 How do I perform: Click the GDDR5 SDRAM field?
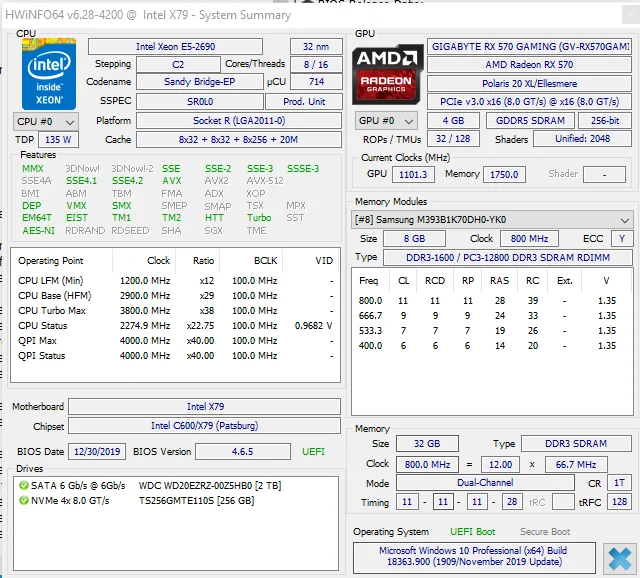(x=530, y=120)
